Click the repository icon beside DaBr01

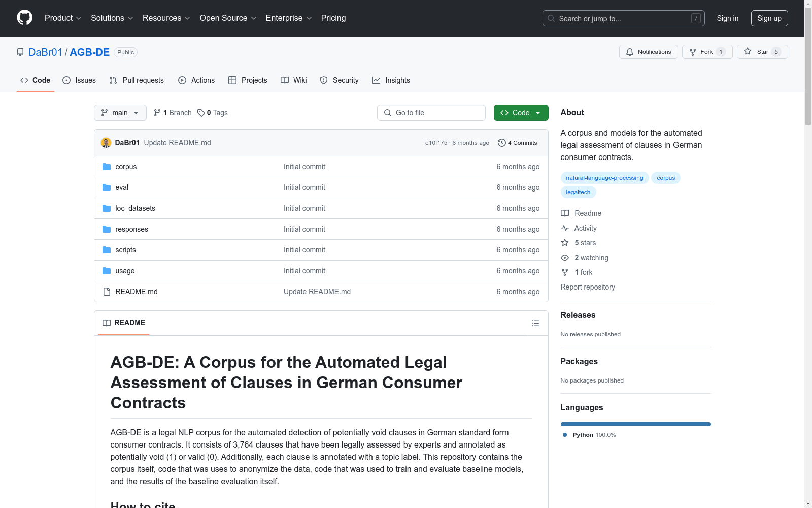(20, 52)
